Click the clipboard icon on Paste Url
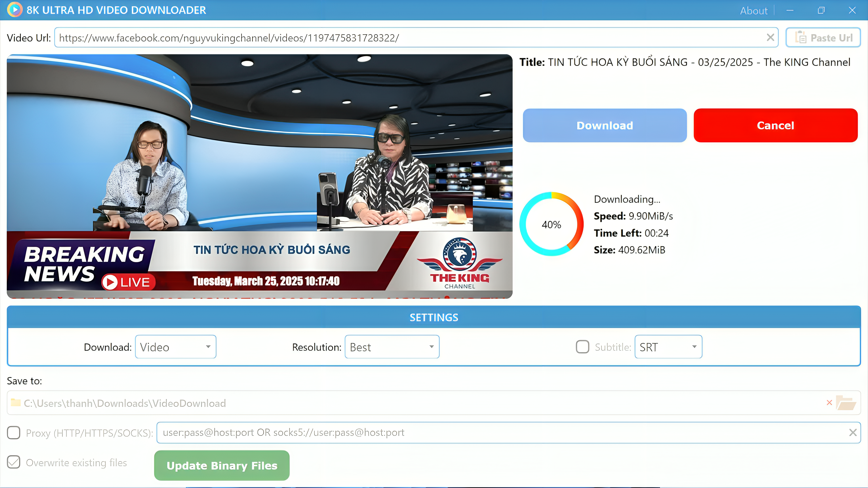 pyautogui.click(x=801, y=37)
